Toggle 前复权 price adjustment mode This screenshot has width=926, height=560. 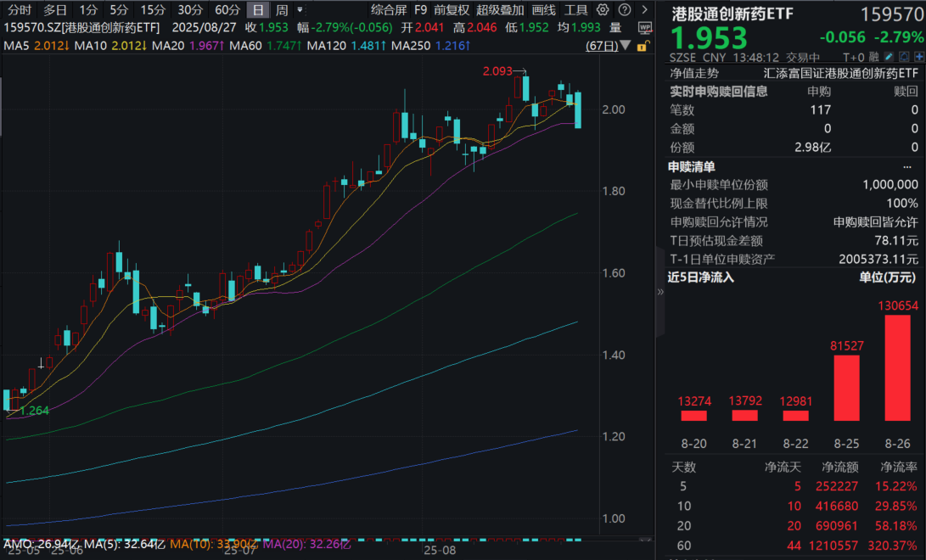point(451,10)
